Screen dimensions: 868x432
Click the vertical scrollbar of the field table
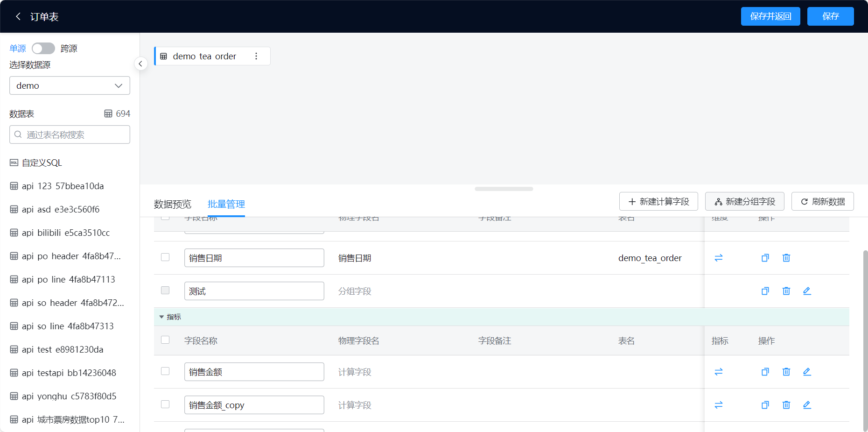click(x=865, y=341)
